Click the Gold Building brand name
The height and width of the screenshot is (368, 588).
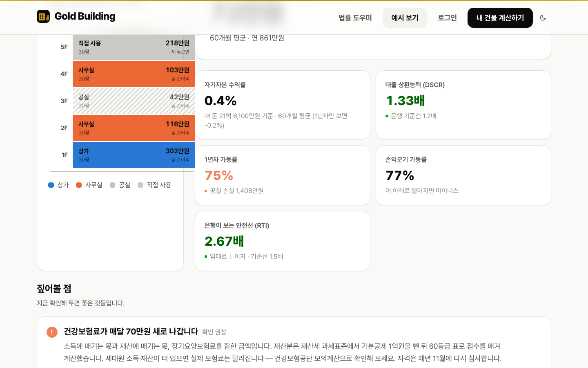coord(85,16)
